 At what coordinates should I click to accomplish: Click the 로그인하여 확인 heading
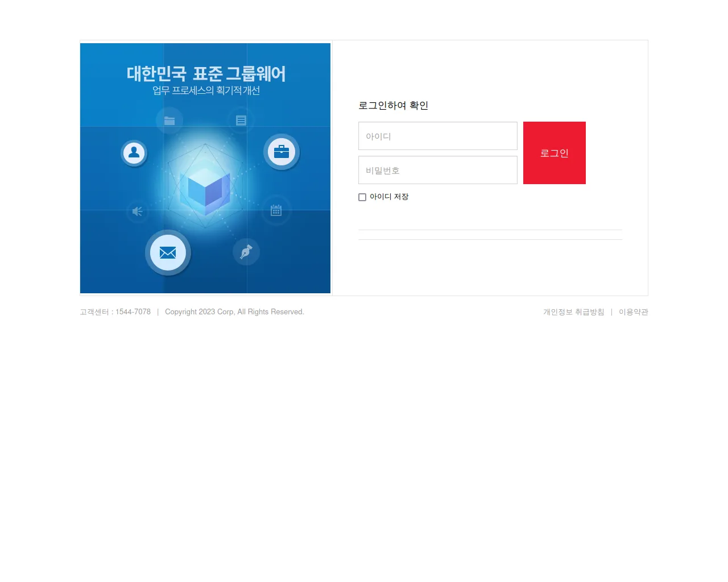[393, 105]
